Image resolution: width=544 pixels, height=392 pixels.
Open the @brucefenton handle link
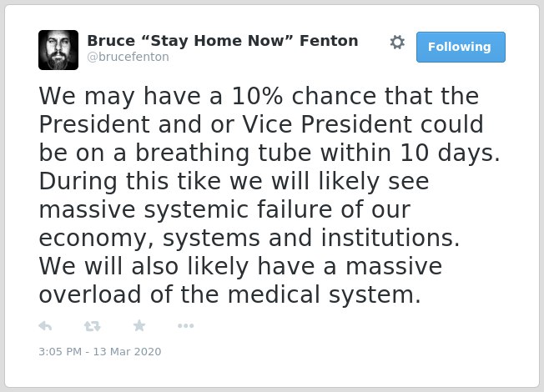128,57
